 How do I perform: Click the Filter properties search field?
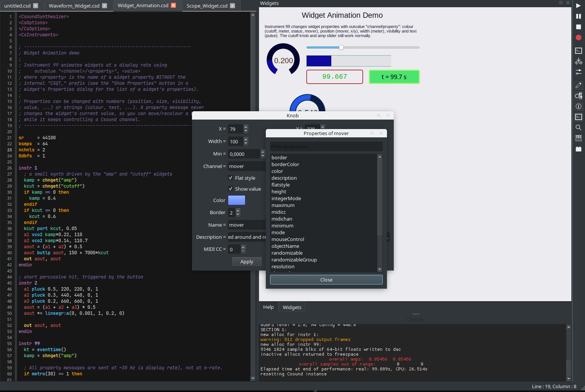click(x=326, y=147)
